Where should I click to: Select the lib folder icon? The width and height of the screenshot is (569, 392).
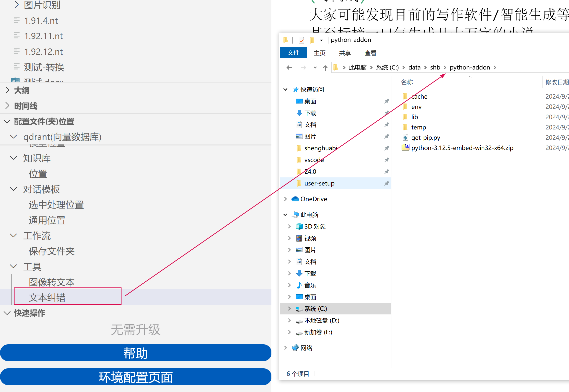pos(405,117)
